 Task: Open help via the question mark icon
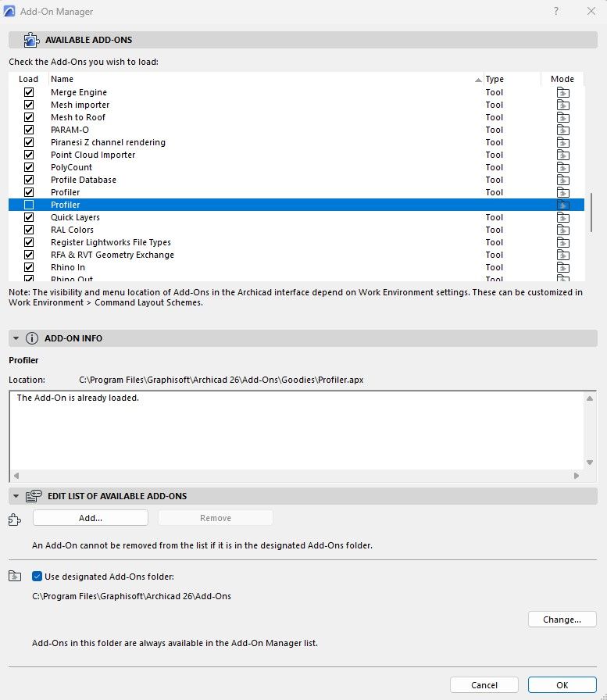click(555, 11)
